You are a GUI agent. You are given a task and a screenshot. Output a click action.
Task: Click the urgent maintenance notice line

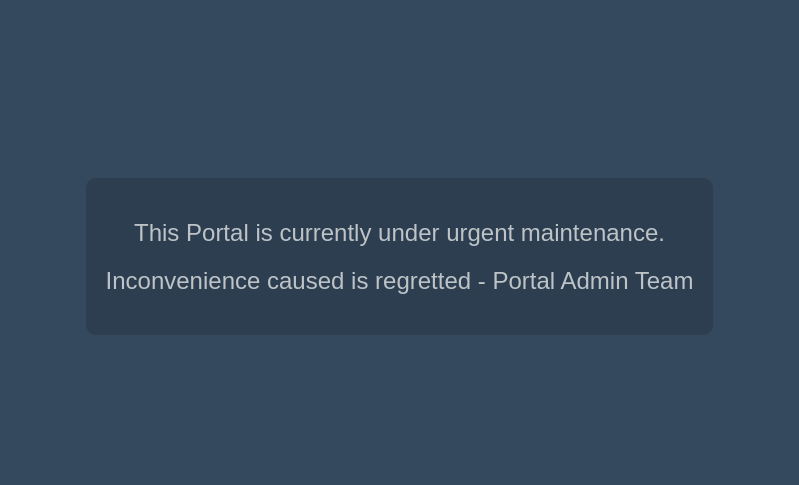(399, 233)
